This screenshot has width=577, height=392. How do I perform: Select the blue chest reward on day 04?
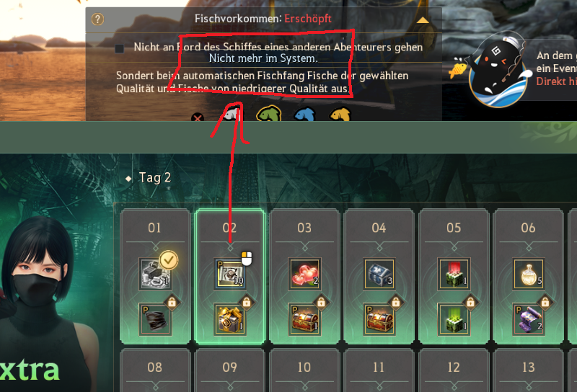[x=379, y=274]
